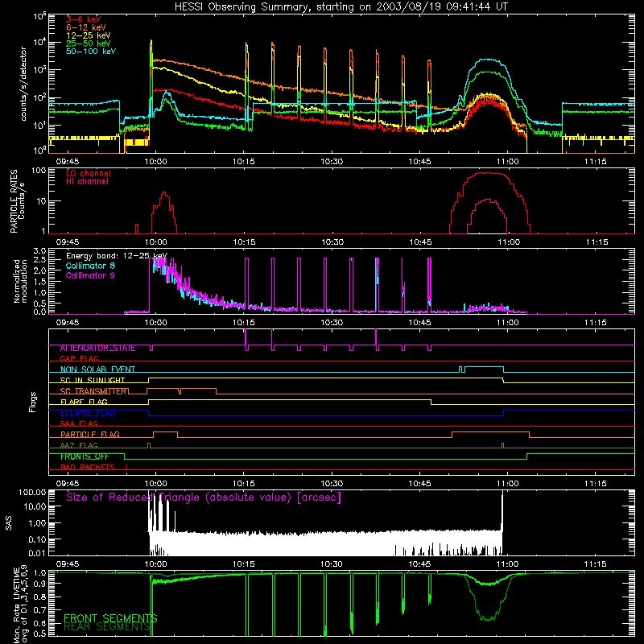Screen dimensions: 644x644
Task: Click the SAS axis label
Action: (9, 523)
